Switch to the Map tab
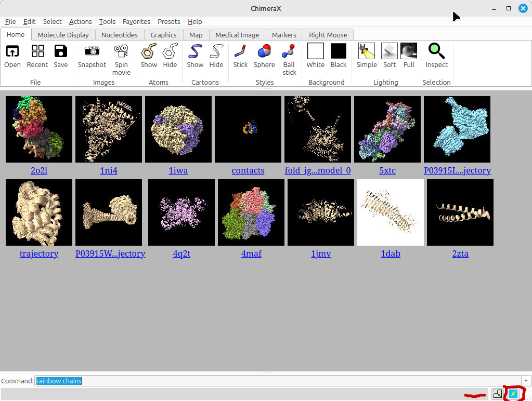 196,35
